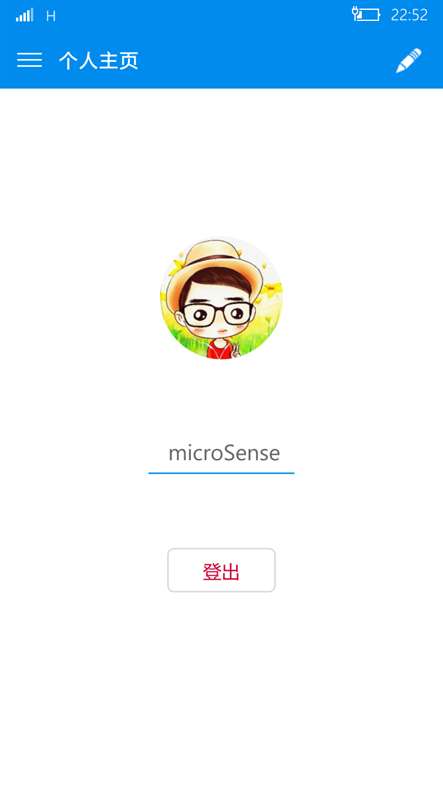The height and width of the screenshot is (788, 443).
Task: Click the 个人主页 page title
Action: point(98,61)
